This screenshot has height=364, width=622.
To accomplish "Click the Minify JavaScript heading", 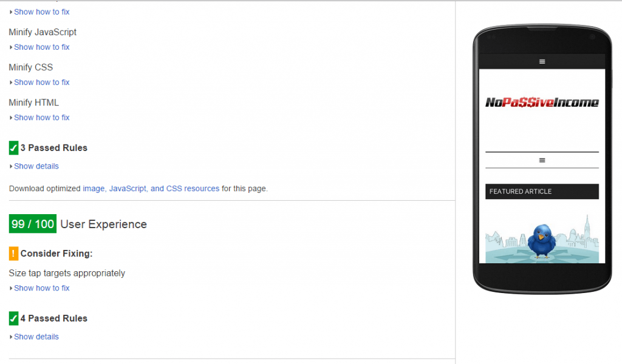I will 42,32.
